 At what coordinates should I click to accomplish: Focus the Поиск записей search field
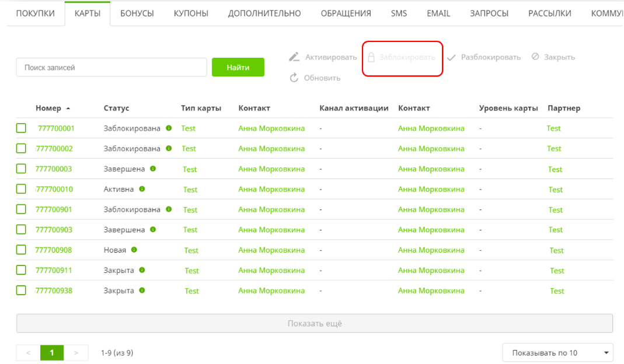pos(111,68)
